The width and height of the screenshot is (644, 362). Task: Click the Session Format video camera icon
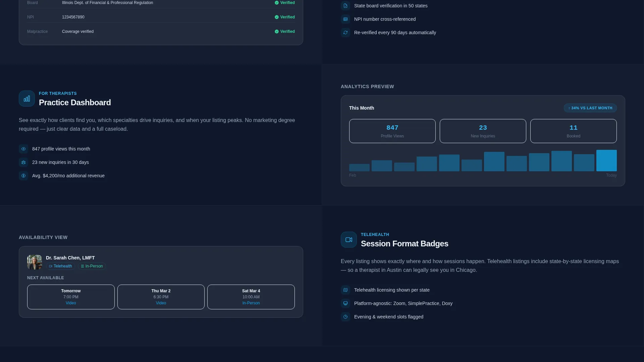pos(349,240)
